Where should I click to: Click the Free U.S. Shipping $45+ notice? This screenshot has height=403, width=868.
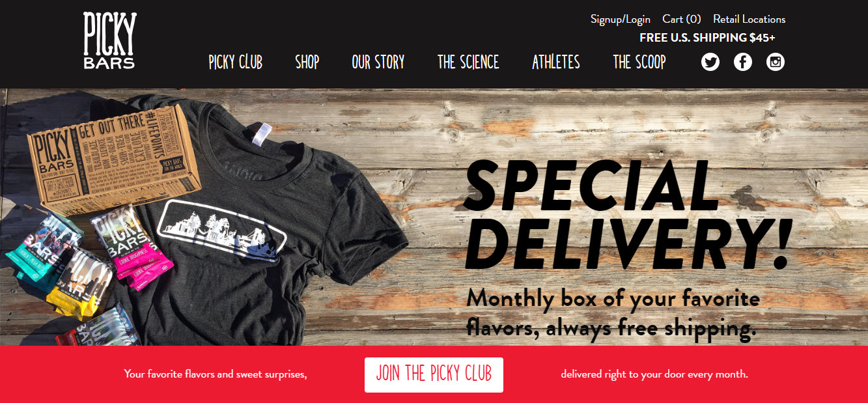click(707, 38)
